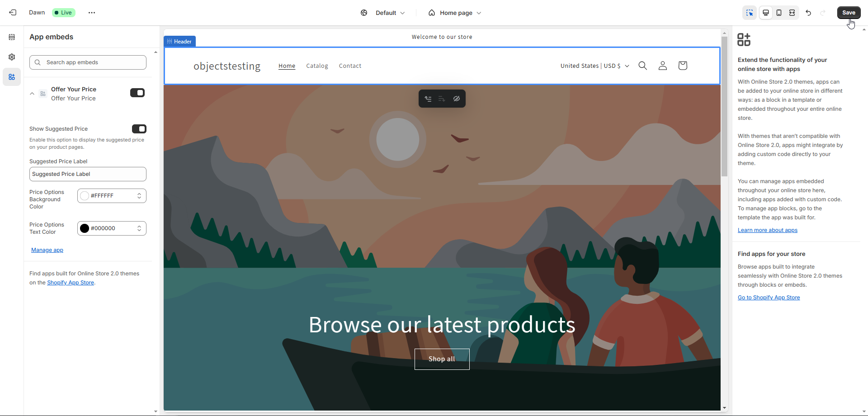Open Learn more about apps link
Screen dimensions: 868x416
point(767,230)
